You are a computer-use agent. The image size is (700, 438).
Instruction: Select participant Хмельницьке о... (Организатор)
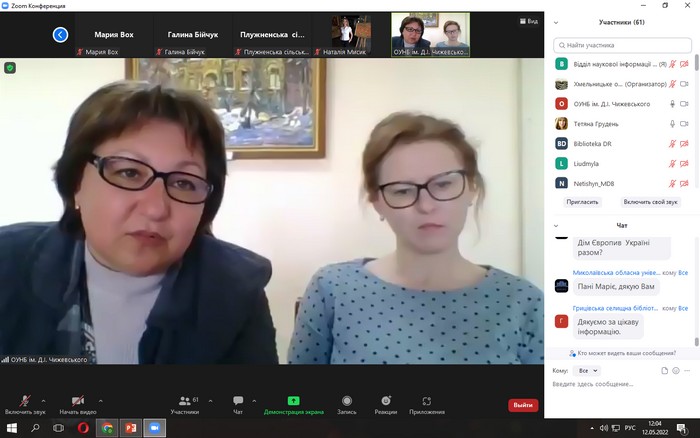tap(622, 84)
